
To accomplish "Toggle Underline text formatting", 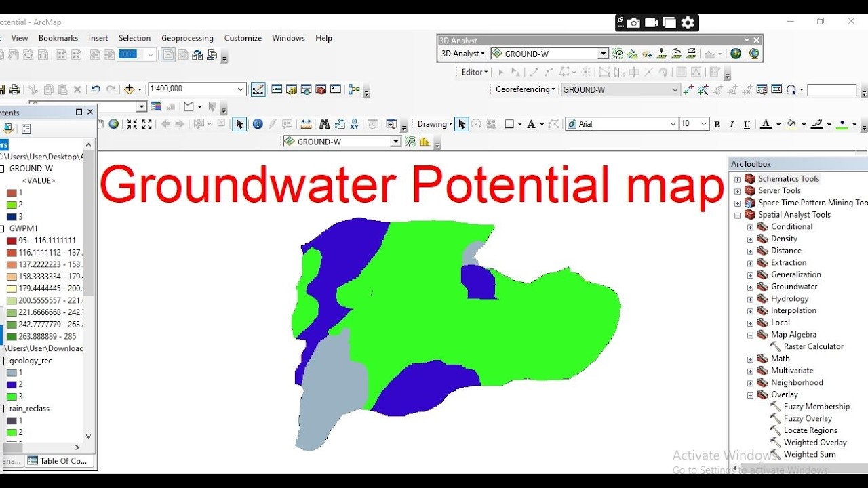I will tap(747, 124).
